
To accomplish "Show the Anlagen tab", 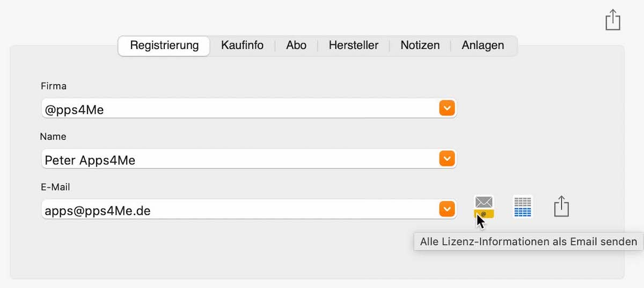I will click(483, 46).
